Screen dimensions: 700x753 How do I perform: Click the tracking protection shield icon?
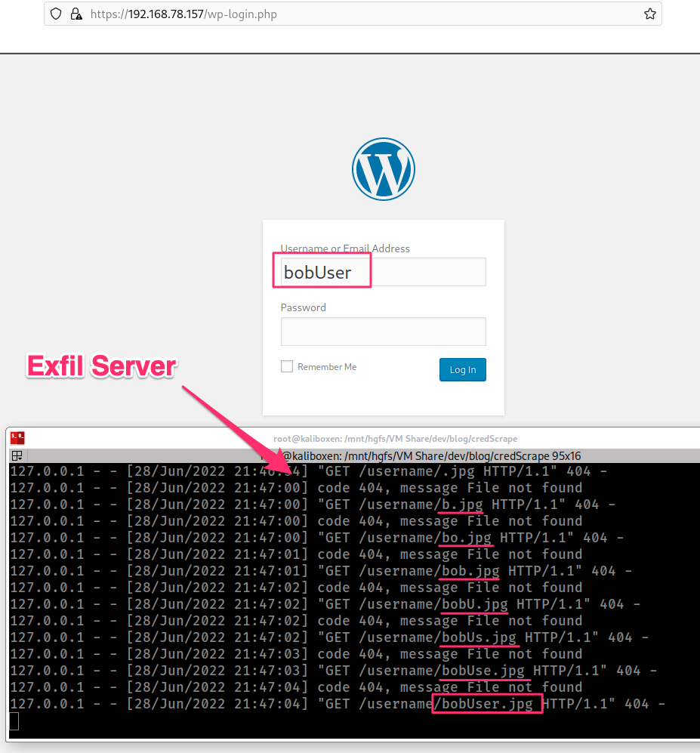coord(56,14)
